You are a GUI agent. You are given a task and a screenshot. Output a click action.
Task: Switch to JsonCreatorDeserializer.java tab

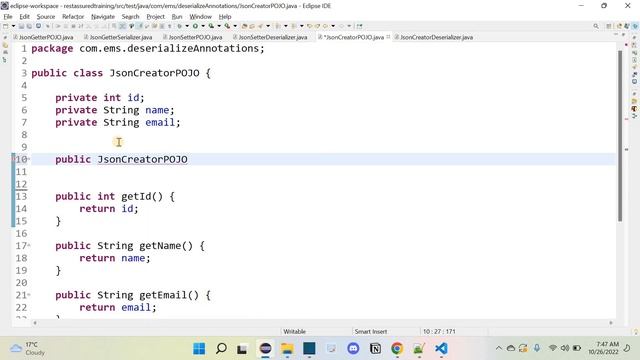pyautogui.click(x=433, y=37)
